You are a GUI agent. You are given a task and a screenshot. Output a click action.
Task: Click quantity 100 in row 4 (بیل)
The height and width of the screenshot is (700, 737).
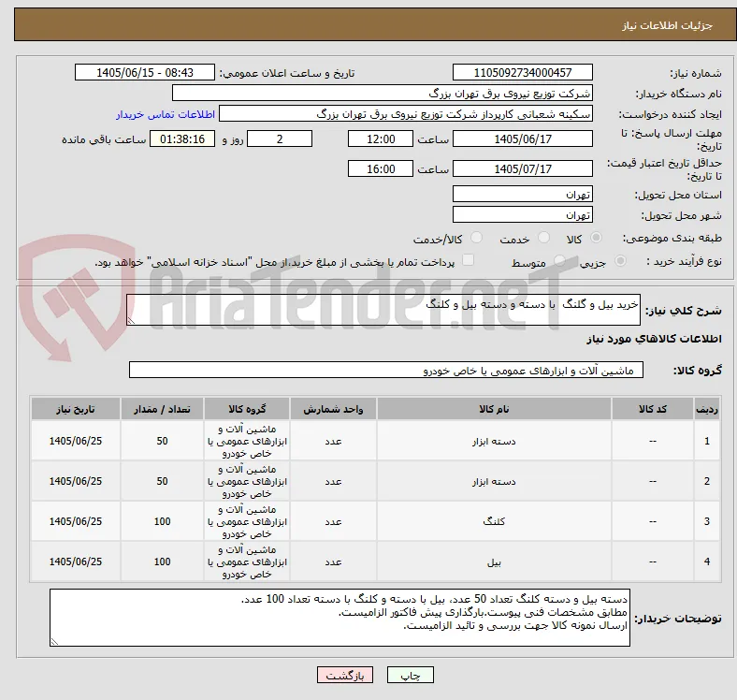point(162,561)
